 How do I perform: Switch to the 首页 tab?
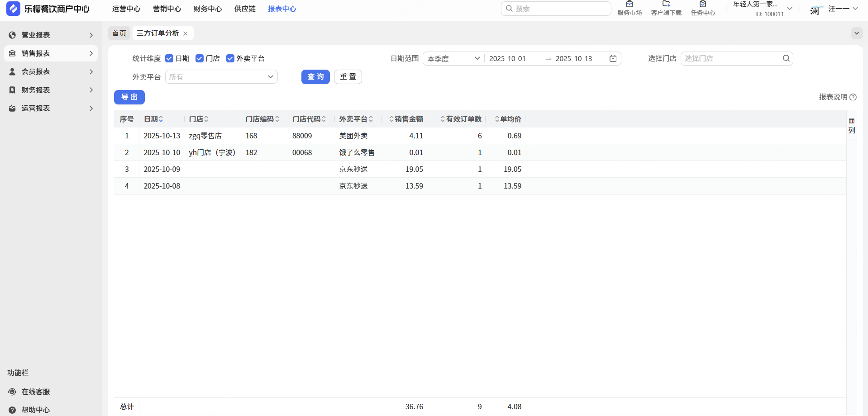click(119, 33)
